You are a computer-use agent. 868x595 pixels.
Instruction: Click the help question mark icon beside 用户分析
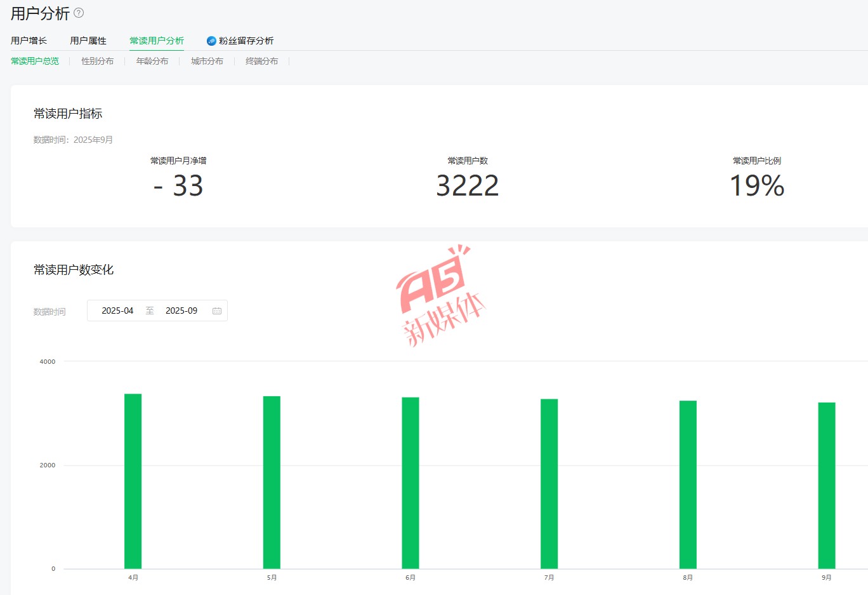pos(79,13)
